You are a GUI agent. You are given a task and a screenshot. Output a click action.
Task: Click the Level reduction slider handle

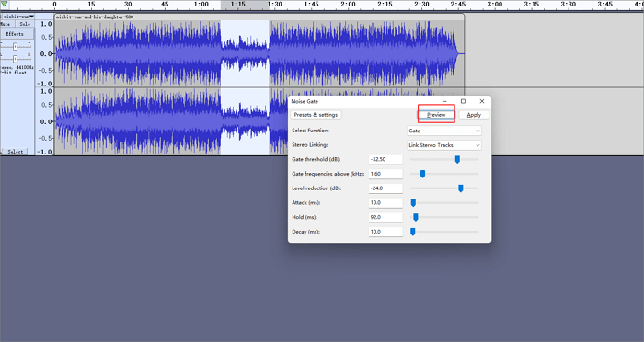point(460,188)
